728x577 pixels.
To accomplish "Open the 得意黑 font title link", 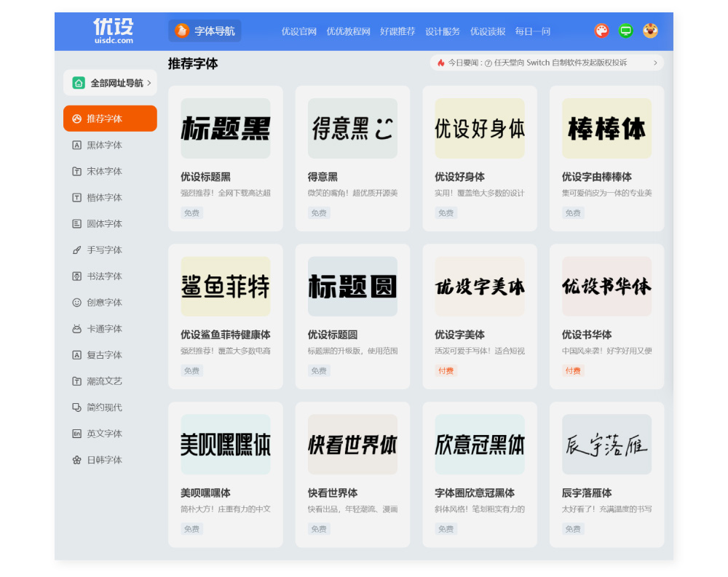I will pos(323,177).
